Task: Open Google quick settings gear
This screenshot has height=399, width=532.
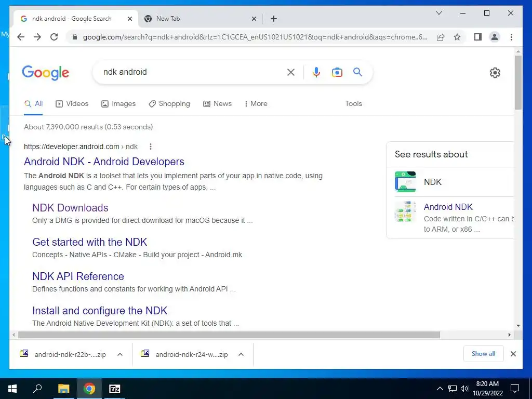Action: click(495, 73)
